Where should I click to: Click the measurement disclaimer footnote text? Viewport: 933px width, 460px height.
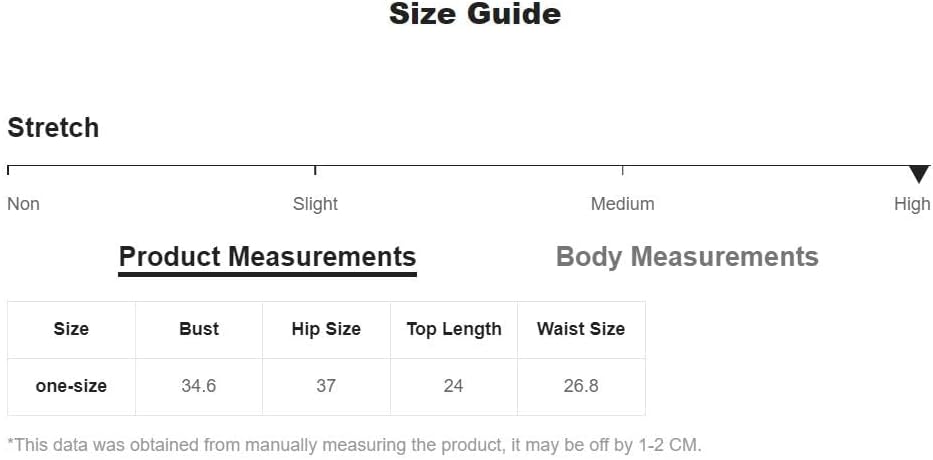(355, 445)
